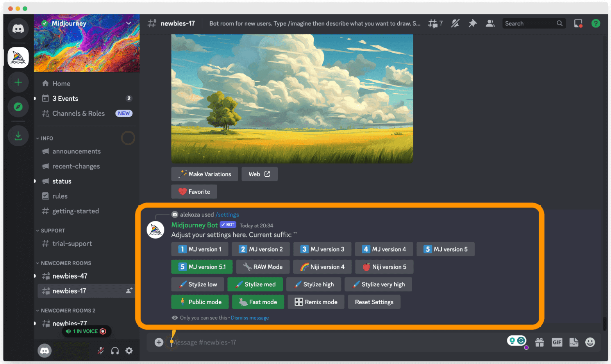This screenshot has height=364, width=611.
Task: Toggle headphones deafen in user panel
Action: click(115, 351)
